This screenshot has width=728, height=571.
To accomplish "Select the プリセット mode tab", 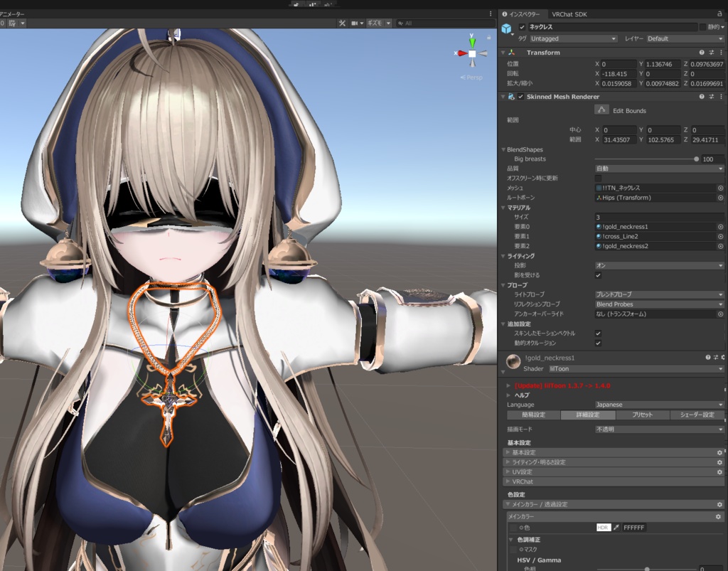I will 642,415.
